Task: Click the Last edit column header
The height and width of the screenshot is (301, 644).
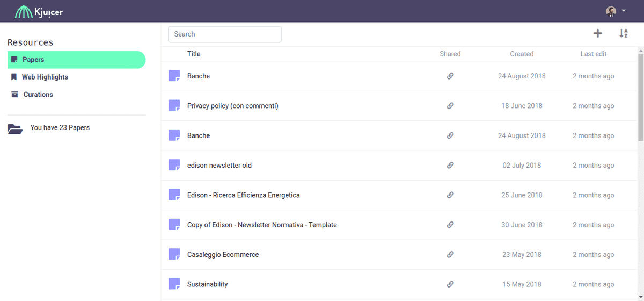Action: click(594, 54)
